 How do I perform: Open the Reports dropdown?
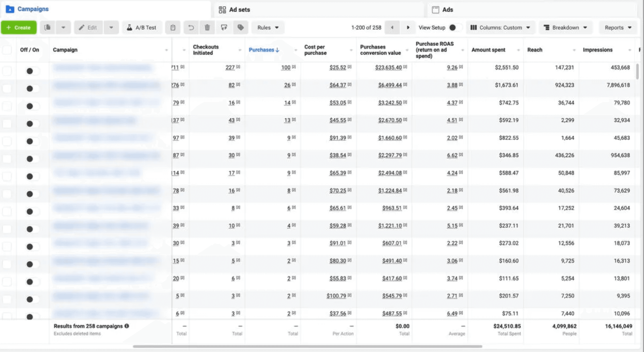tap(618, 27)
